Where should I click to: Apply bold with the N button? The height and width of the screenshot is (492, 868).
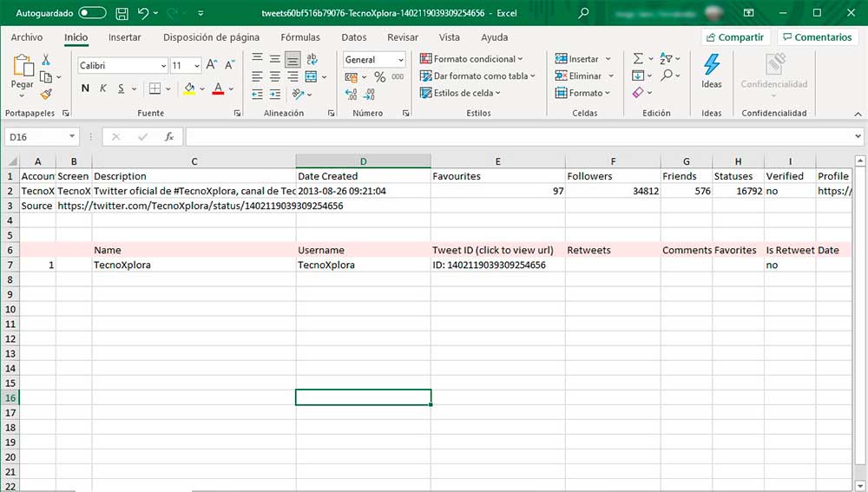[85, 89]
